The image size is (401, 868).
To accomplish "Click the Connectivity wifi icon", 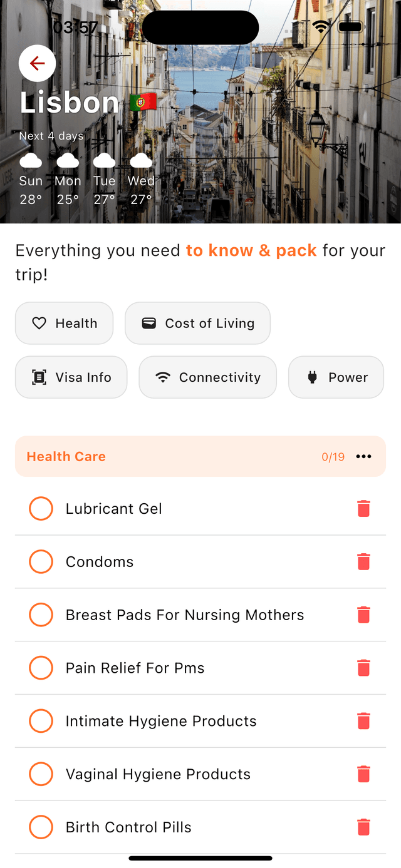I will click(164, 377).
